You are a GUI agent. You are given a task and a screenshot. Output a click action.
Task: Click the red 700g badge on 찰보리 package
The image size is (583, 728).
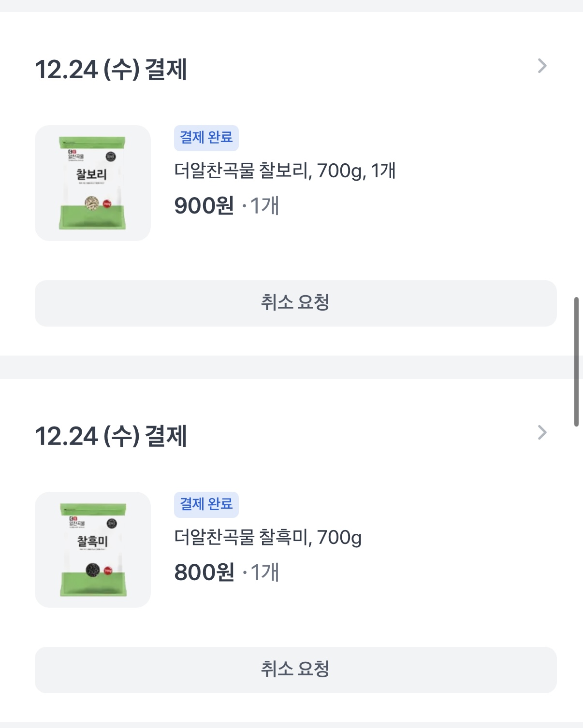(107, 204)
